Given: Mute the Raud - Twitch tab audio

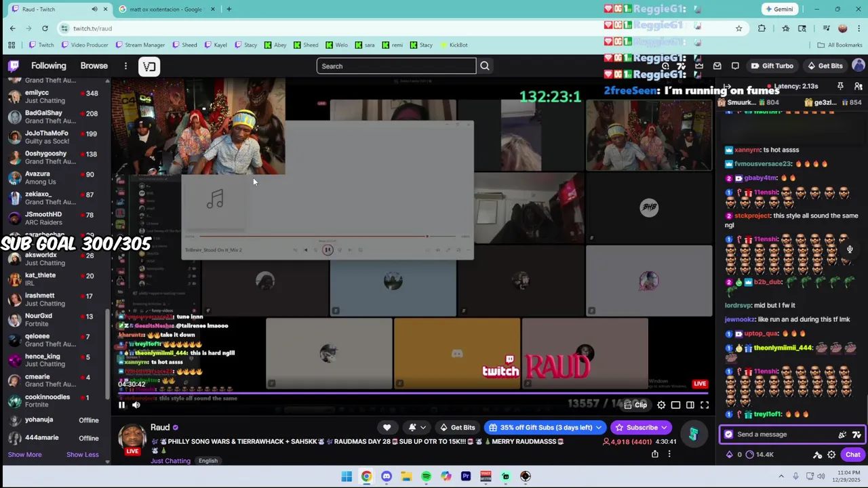Looking at the screenshot, I should (x=94, y=9).
